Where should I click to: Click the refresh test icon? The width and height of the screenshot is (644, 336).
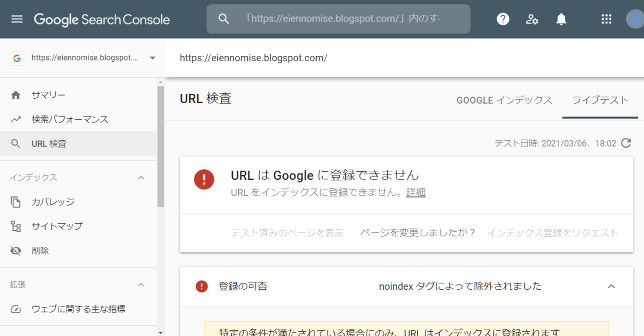pyautogui.click(x=626, y=143)
